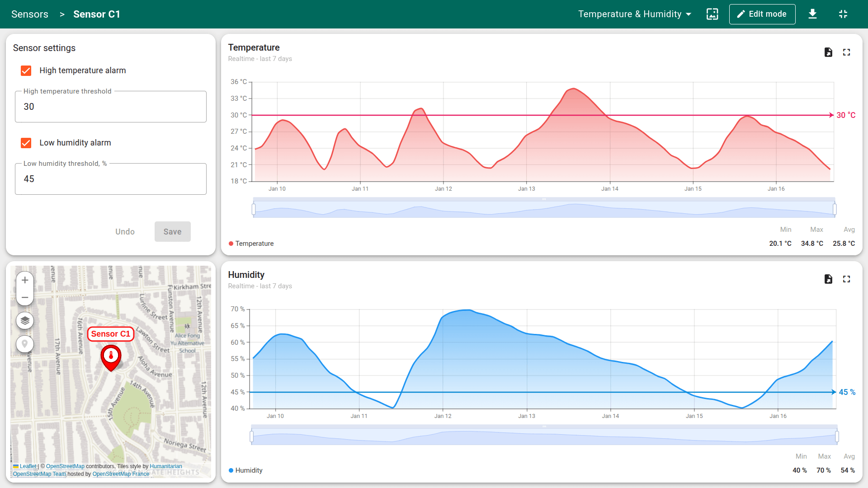Focus the High temperature threshold field
868x488 pixels.
tap(111, 107)
